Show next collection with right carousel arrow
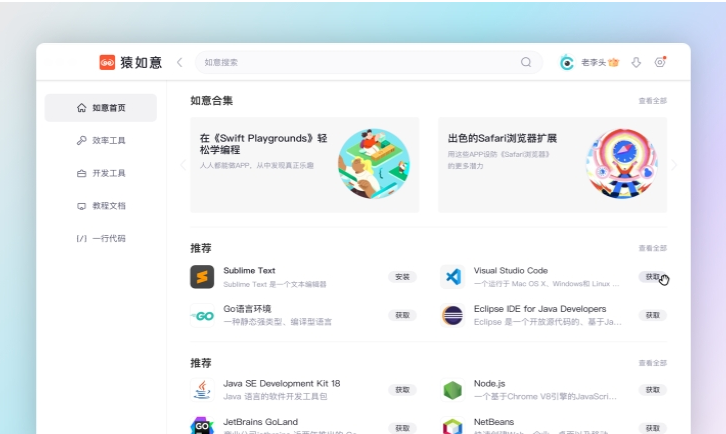The width and height of the screenshot is (726, 434). coord(674,165)
